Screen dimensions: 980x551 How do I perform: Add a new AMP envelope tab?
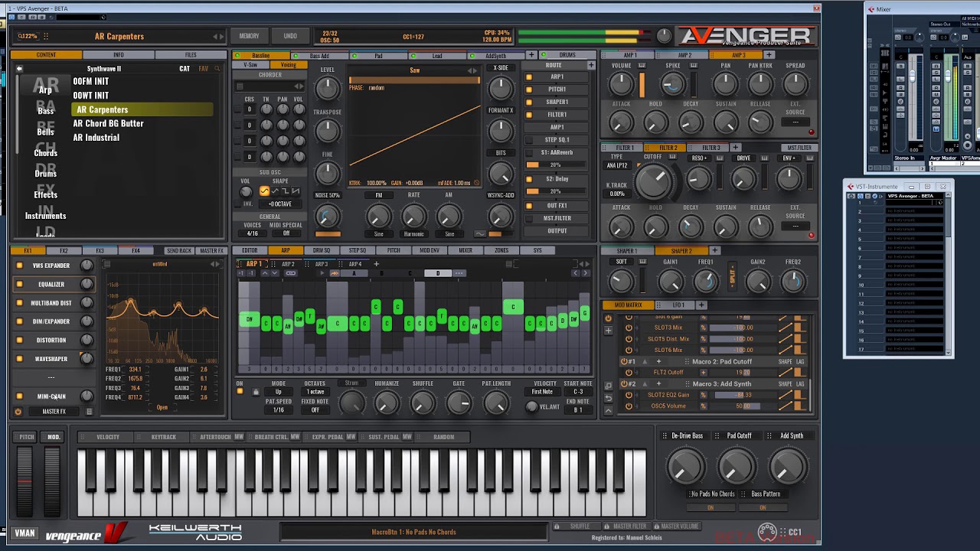click(769, 55)
